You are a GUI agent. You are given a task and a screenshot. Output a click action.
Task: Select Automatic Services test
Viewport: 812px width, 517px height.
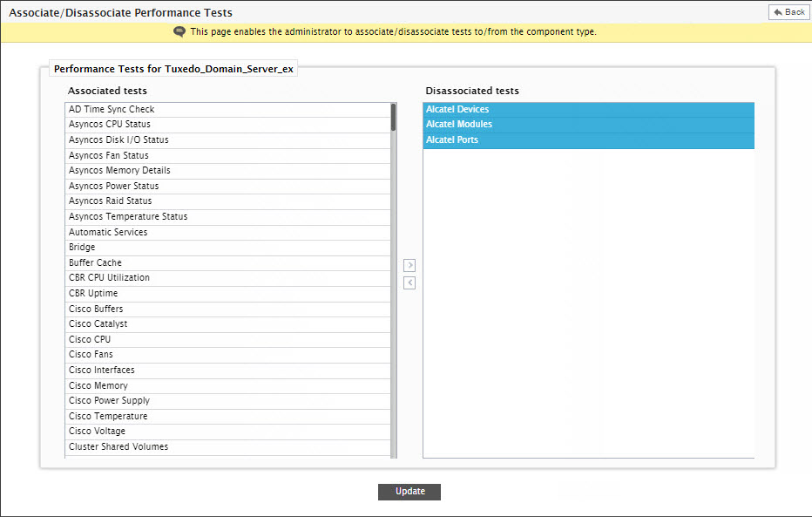228,232
